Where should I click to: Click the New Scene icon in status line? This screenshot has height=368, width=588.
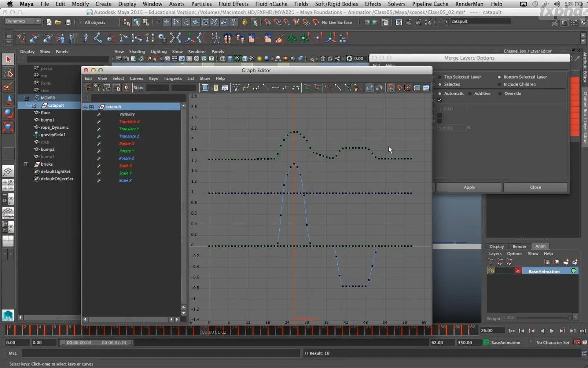pos(49,22)
